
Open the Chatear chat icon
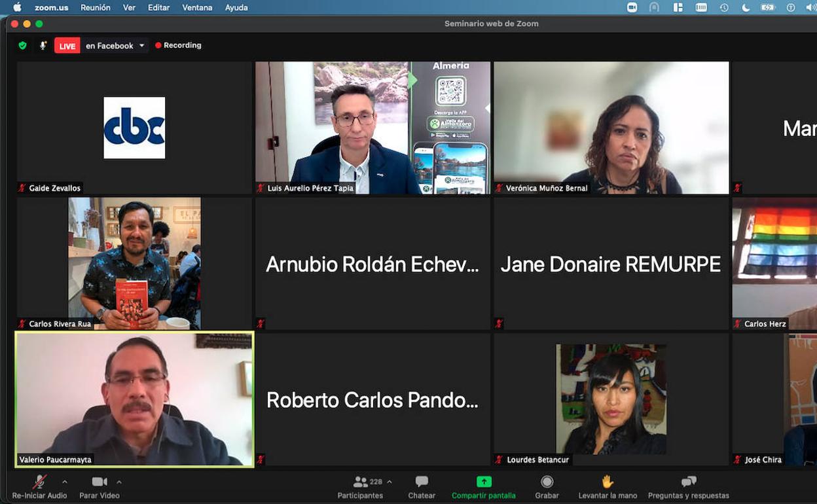coord(422,482)
